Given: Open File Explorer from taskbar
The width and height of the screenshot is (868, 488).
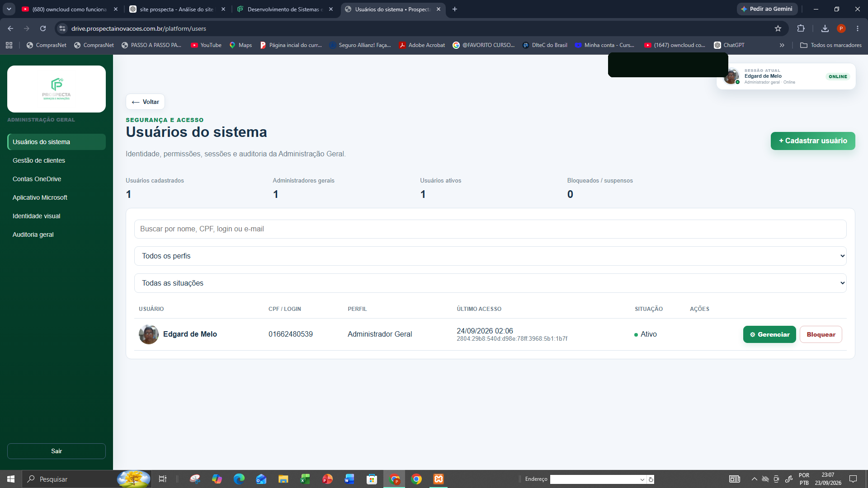Looking at the screenshot, I should pyautogui.click(x=283, y=479).
